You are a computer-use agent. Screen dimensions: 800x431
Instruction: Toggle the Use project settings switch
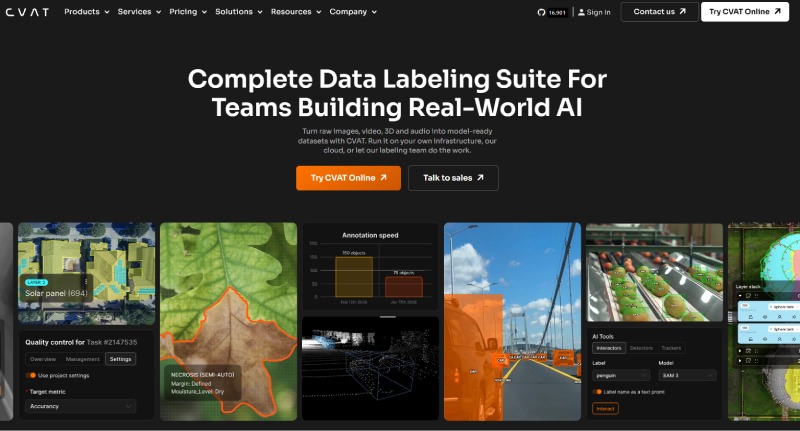point(31,375)
